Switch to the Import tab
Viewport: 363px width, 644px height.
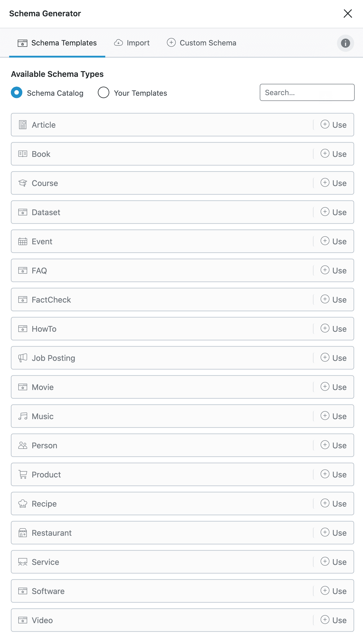coord(132,43)
